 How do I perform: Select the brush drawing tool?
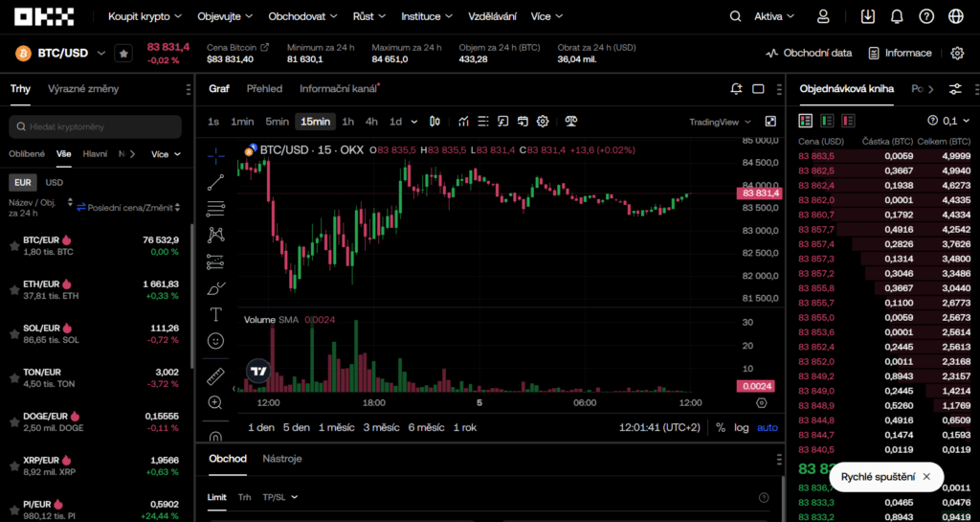click(215, 287)
